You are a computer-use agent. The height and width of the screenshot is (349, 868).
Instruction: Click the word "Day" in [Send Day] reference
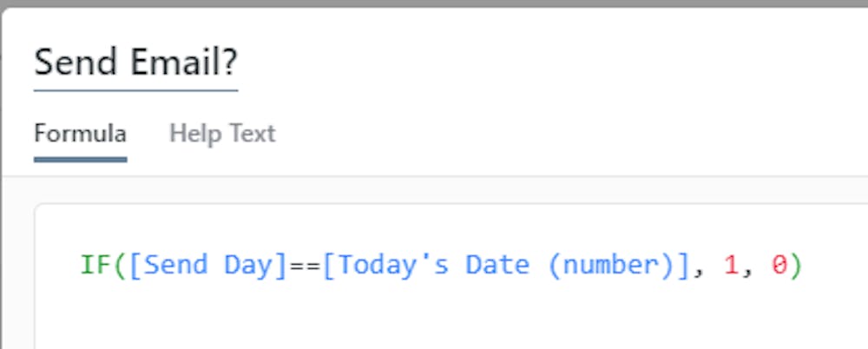point(248,266)
